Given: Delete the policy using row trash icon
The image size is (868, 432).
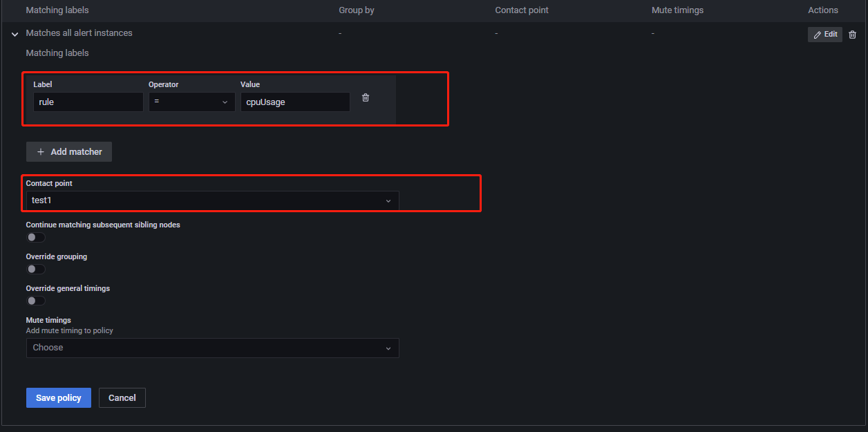Looking at the screenshot, I should pyautogui.click(x=852, y=35).
